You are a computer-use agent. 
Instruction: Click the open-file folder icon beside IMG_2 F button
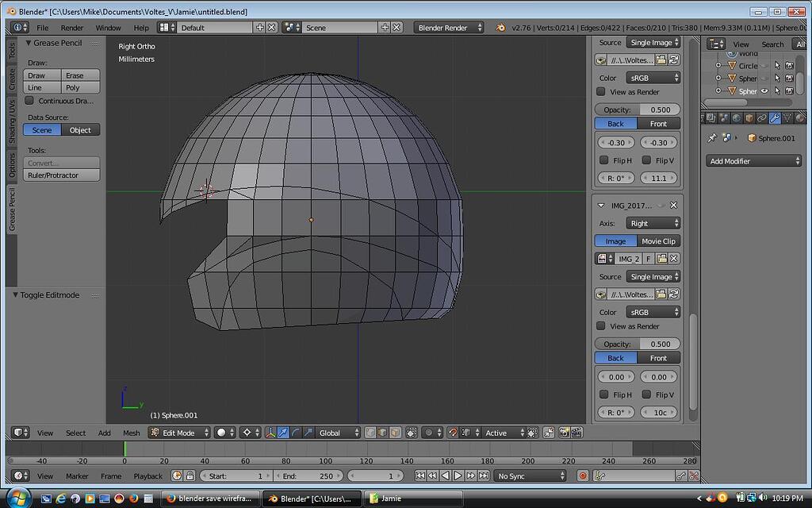pos(662,258)
